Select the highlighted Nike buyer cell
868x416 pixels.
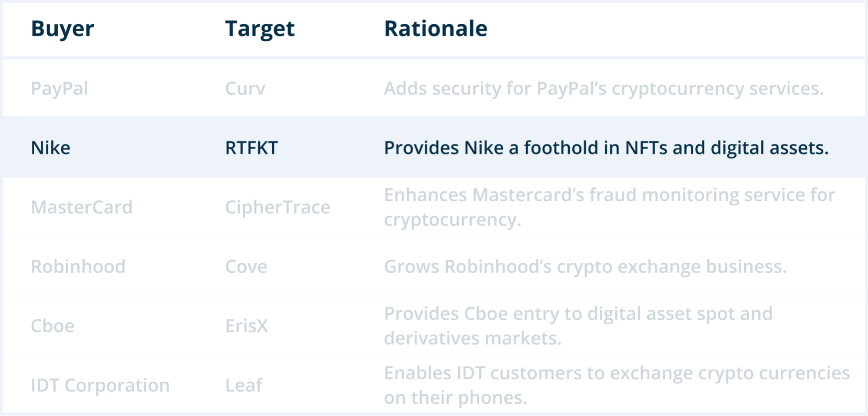coord(50,148)
